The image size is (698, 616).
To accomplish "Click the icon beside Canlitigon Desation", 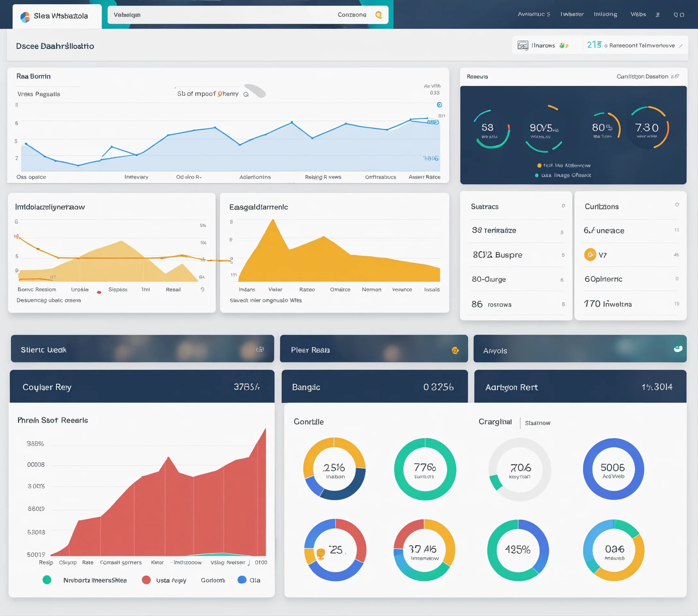I will pos(675,76).
